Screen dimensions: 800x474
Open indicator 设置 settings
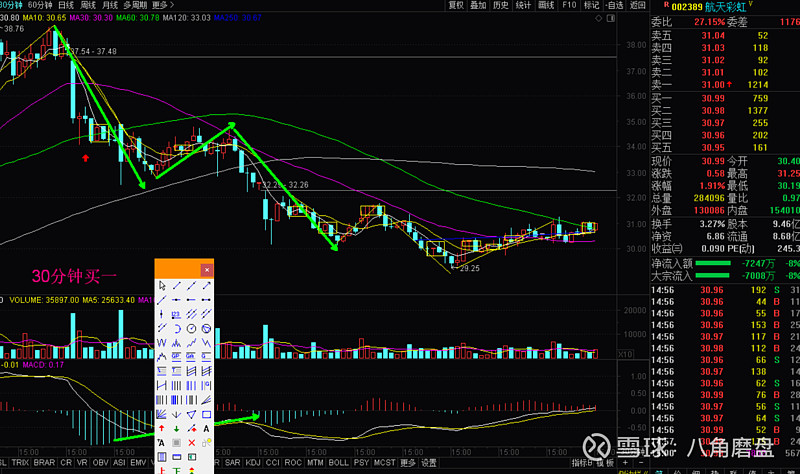(429, 463)
